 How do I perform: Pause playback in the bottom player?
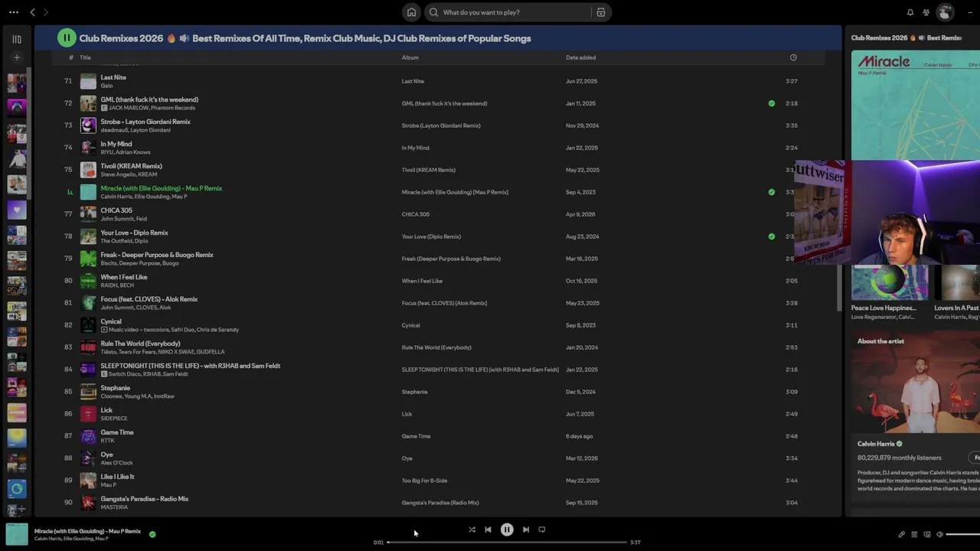507,530
